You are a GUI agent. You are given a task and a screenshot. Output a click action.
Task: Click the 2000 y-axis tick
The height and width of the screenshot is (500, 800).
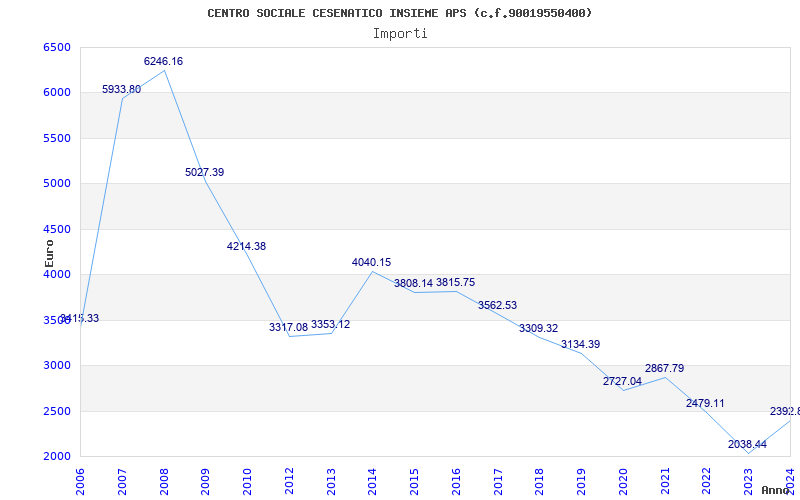57,457
